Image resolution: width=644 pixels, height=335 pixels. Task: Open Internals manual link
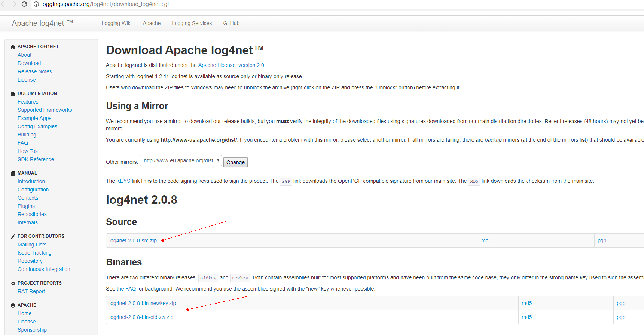(x=28, y=222)
